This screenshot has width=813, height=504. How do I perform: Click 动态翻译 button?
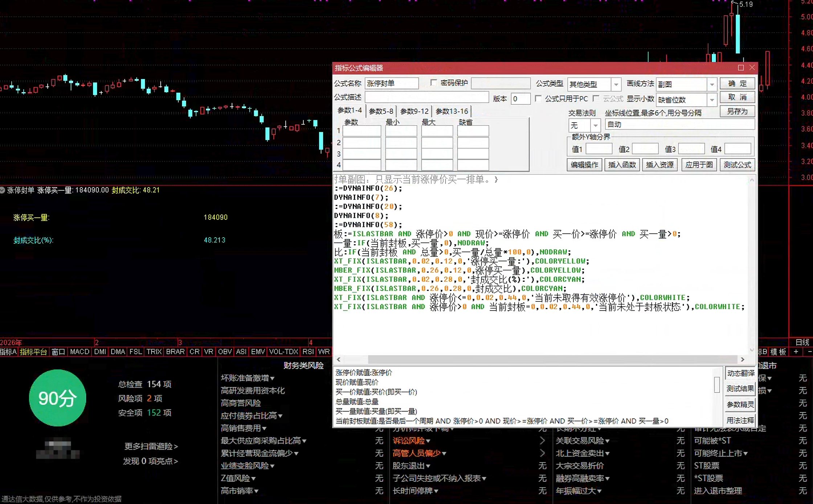(x=740, y=373)
